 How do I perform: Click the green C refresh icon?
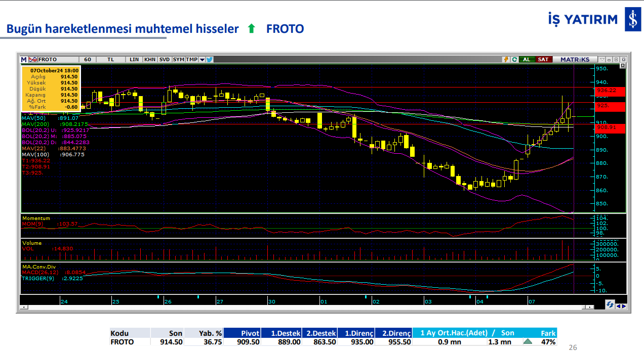coord(514,59)
